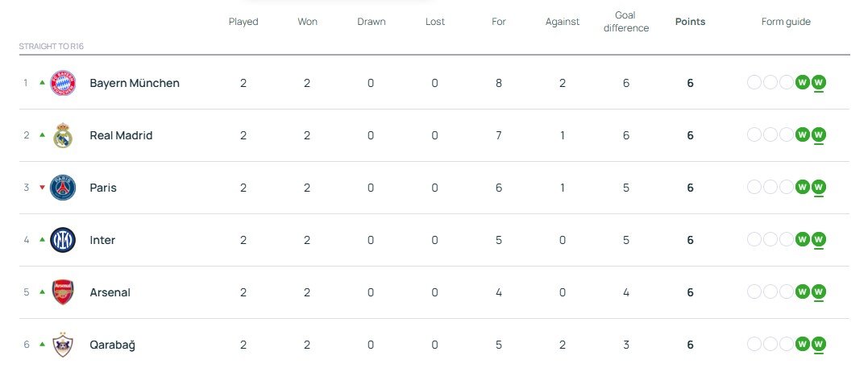Viewport: 868px width, 368px height.
Task: Open the Qarabağ team link
Action: click(113, 345)
